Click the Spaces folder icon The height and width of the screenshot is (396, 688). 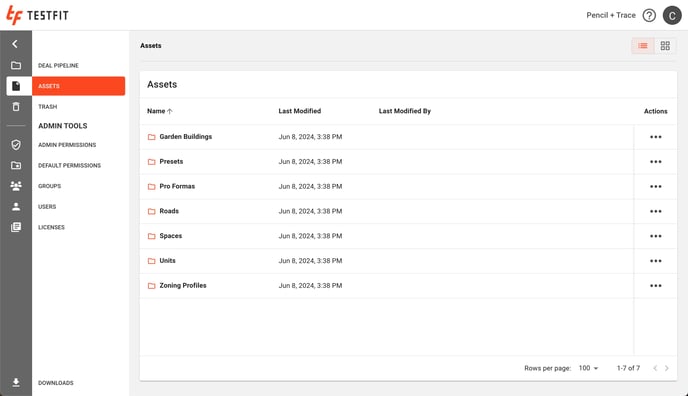(151, 236)
